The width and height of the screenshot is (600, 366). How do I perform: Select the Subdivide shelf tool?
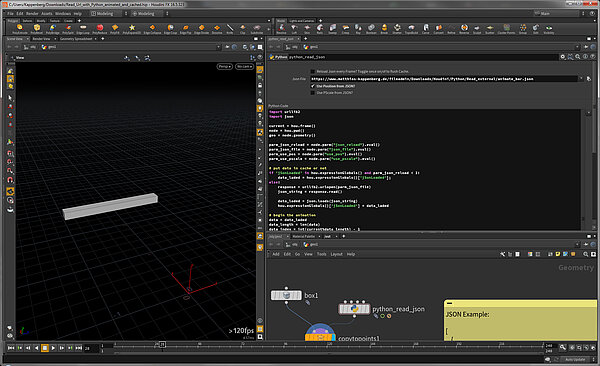pyautogui.click(x=257, y=29)
